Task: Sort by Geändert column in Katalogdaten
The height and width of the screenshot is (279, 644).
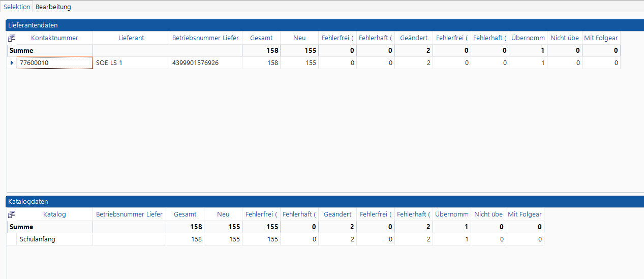Action: click(338, 214)
